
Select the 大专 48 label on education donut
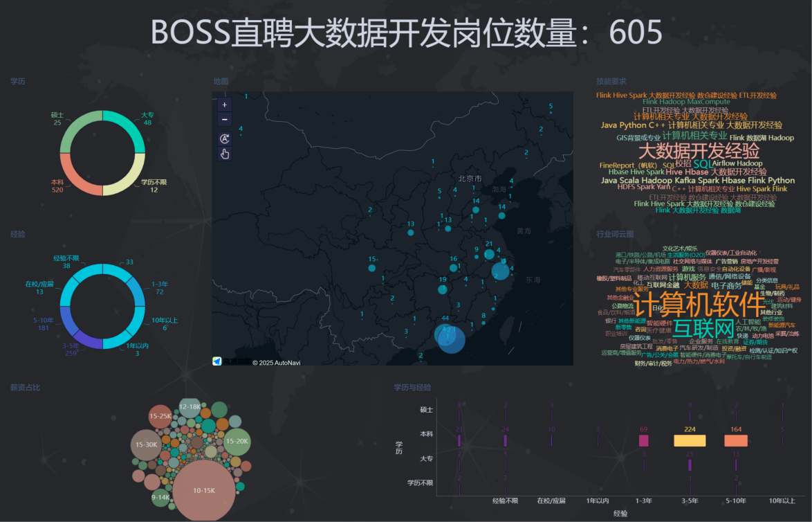[x=147, y=118]
